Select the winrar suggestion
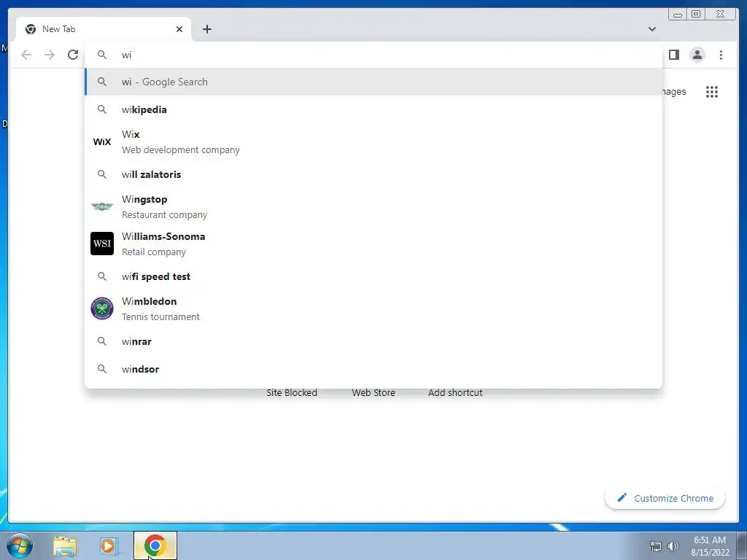 click(x=373, y=341)
